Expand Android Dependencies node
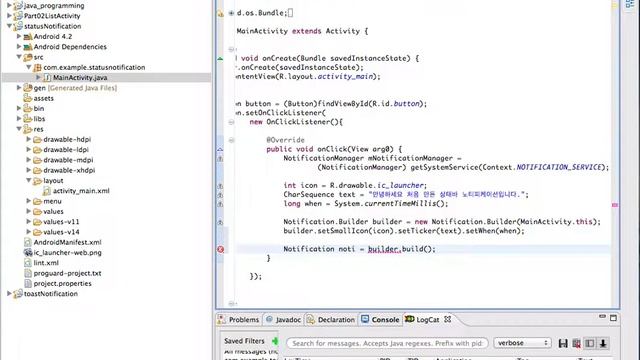This screenshot has height=360, width=640. (19, 46)
